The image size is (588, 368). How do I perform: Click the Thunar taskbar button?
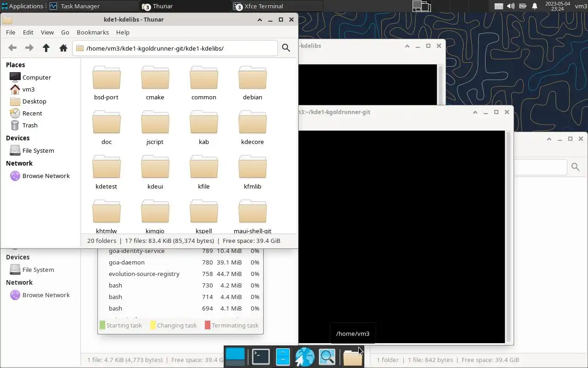(186, 6)
